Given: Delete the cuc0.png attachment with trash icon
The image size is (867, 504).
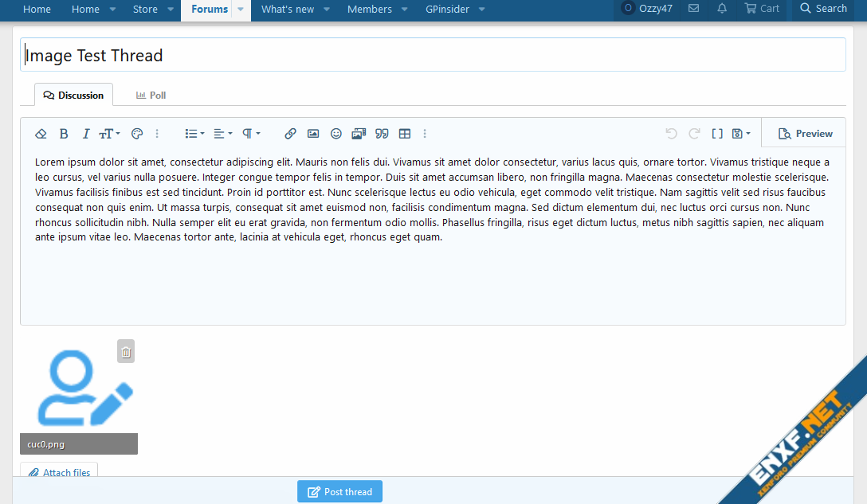Looking at the screenshot, I should point(126,351).
